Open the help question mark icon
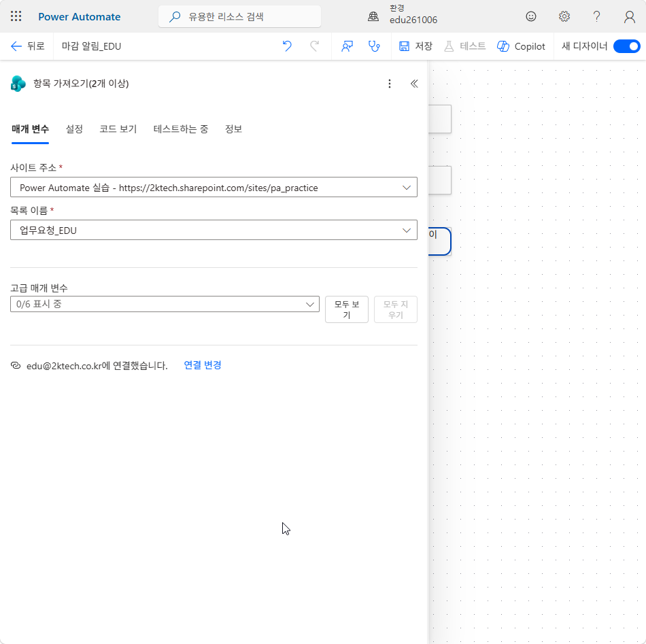Screen dimensions: 646x644 tap(596, 16)
